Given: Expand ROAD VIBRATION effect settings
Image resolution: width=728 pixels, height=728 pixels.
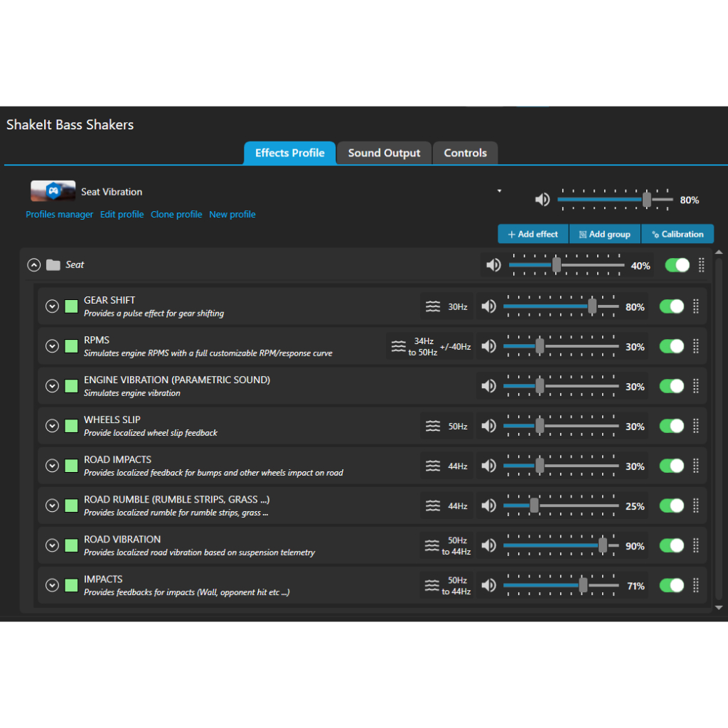Looking at the screenshot, I should (52, 545).
